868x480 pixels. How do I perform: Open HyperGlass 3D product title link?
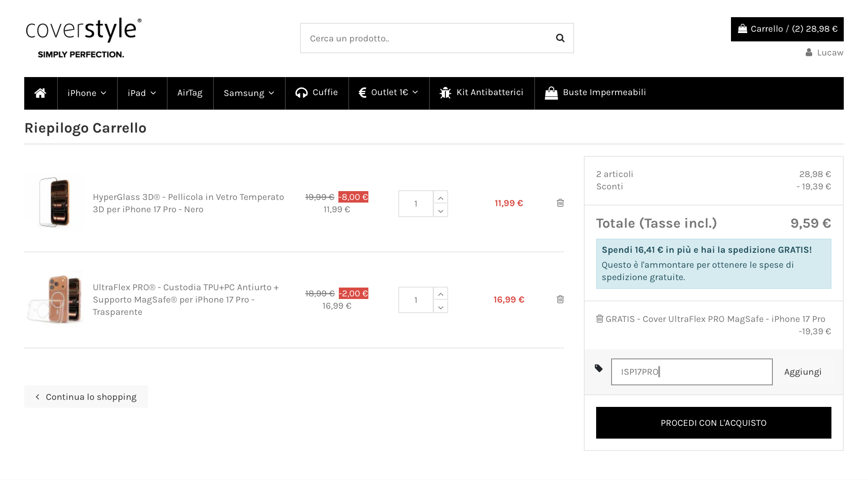pyautogui.click(x=188, y=203)
